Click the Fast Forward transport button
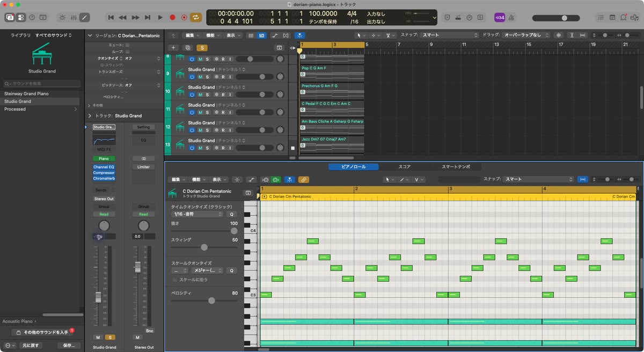644x352 pixels. click(x=135, y=17)
